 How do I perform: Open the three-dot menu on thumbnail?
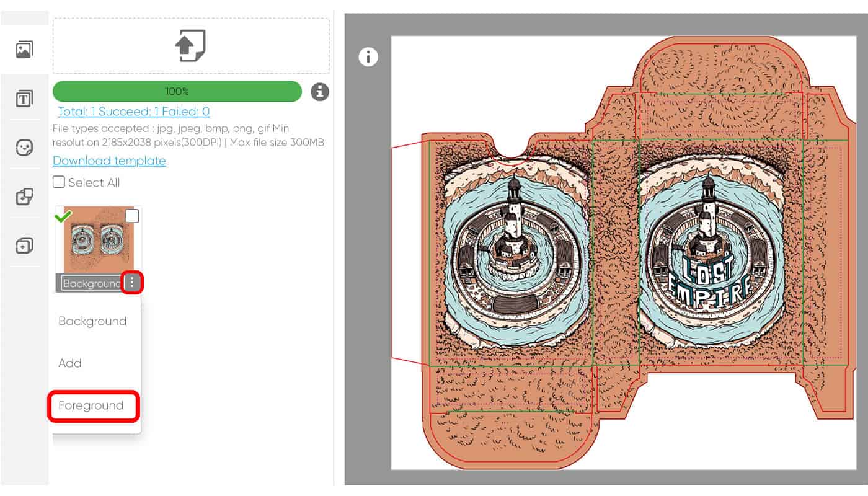(x=132, y=283)
